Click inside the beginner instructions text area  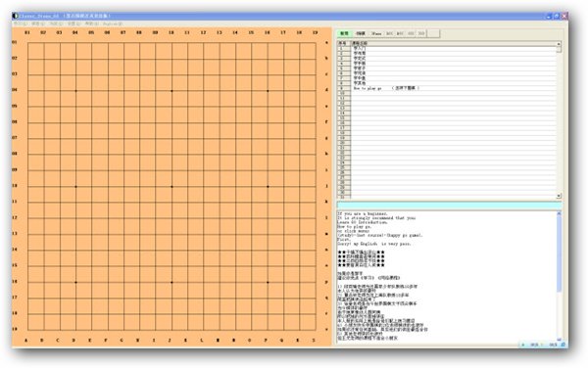point(446,276)
